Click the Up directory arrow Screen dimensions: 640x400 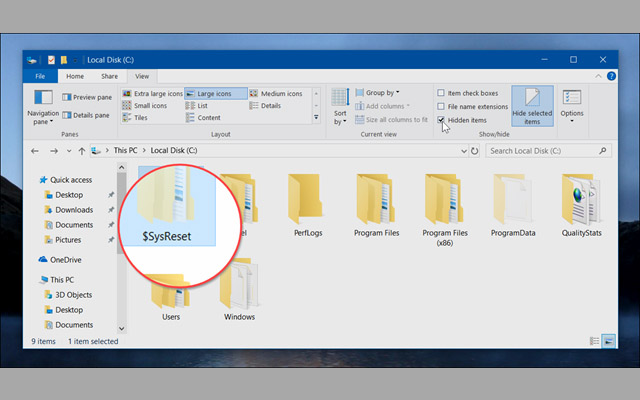tap(81, 151)
